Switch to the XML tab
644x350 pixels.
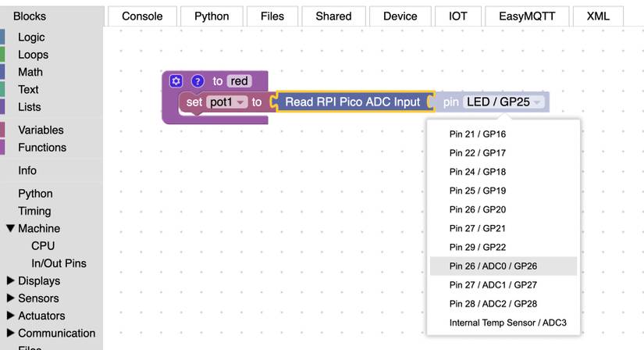click(x=598, y=16)
